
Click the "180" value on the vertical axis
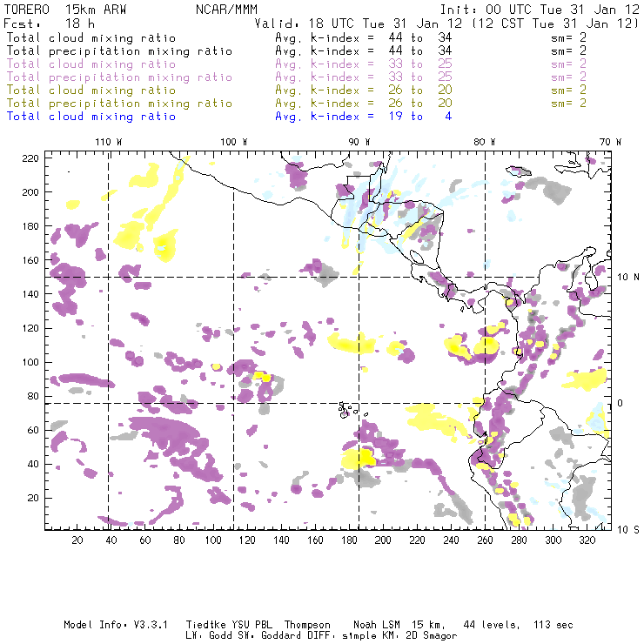pos(30,226)
